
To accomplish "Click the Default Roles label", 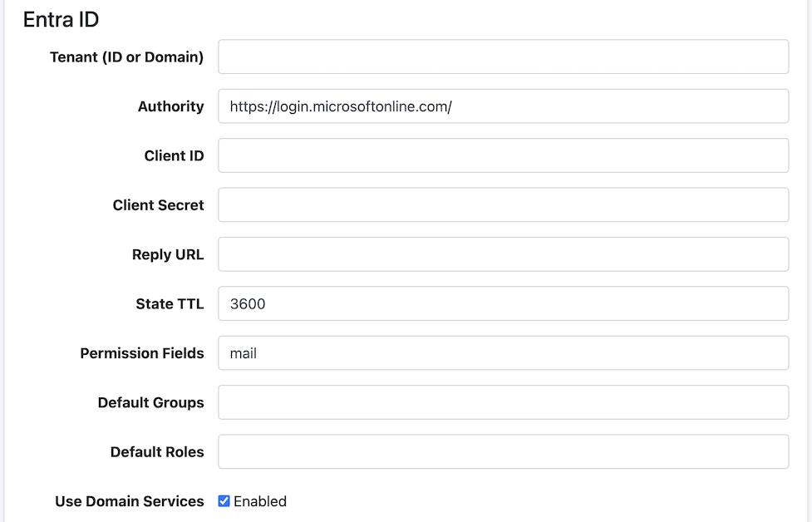I will click(x=157, y=452).
